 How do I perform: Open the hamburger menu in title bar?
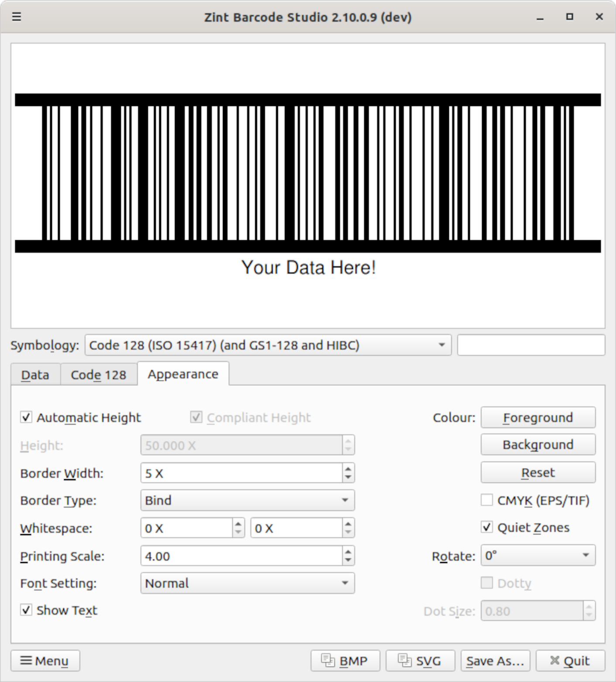17,17
